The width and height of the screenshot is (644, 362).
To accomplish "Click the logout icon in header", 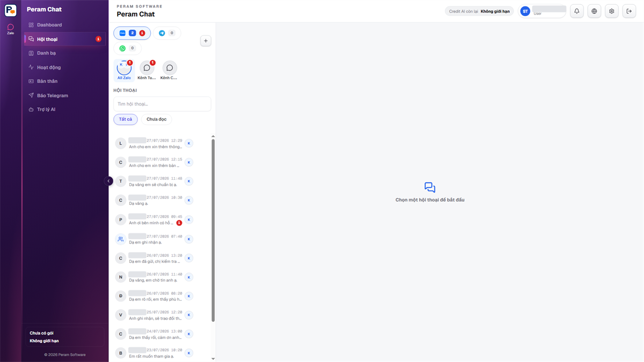I will click(629, 11).
